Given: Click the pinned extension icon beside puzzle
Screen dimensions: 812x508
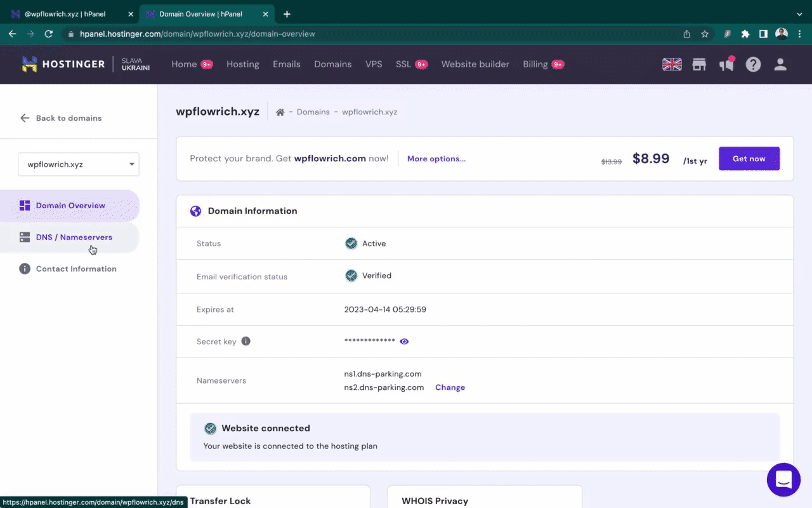Looking at the screenshot, I should [728, 34].
